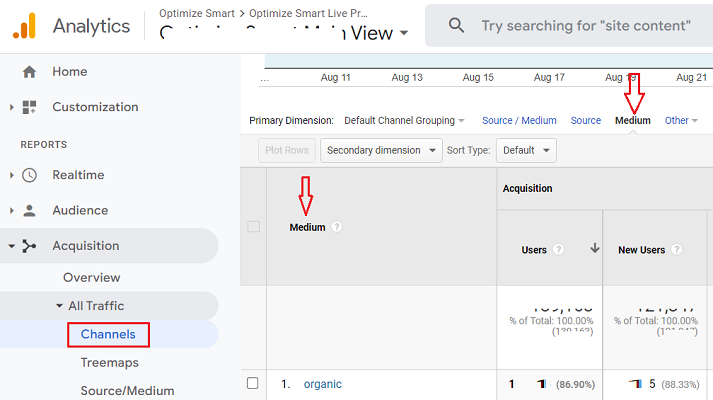Collapse the All Traffic tree section

click(x=60, y=306)
